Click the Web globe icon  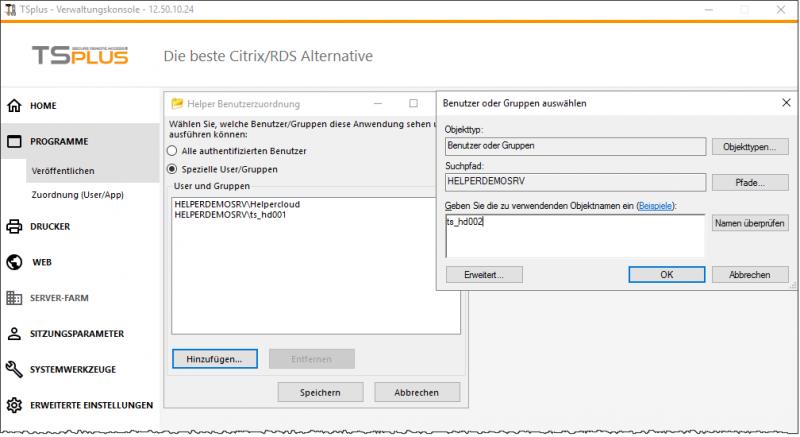tap(14, 262)
